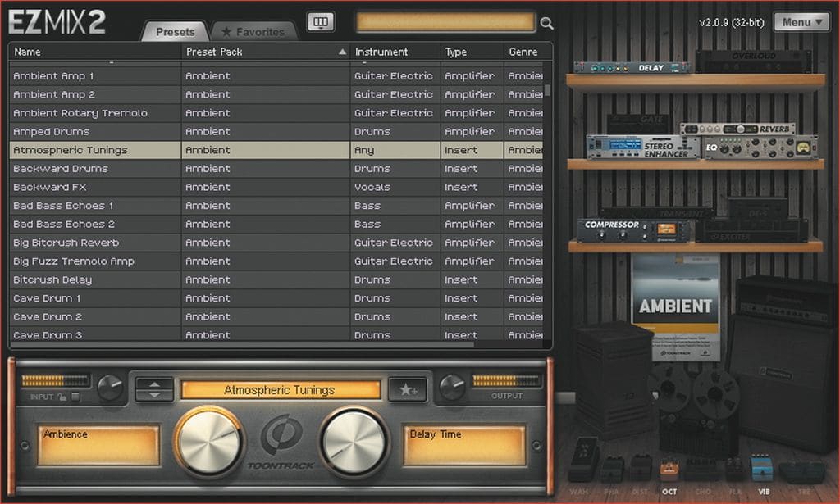
Task: Click the Atmospheric Tunings preset name display
Action: (281, 390)
